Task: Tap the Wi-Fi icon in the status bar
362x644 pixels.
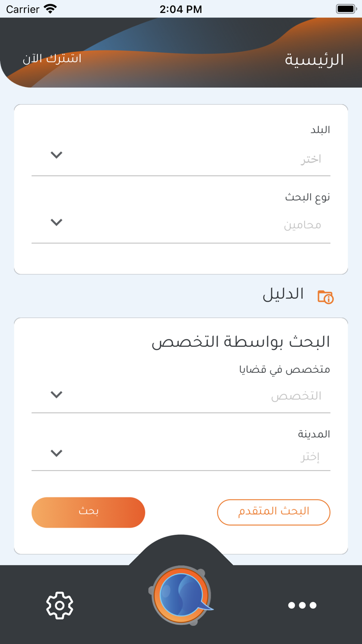Action: (x=50, y=8)
